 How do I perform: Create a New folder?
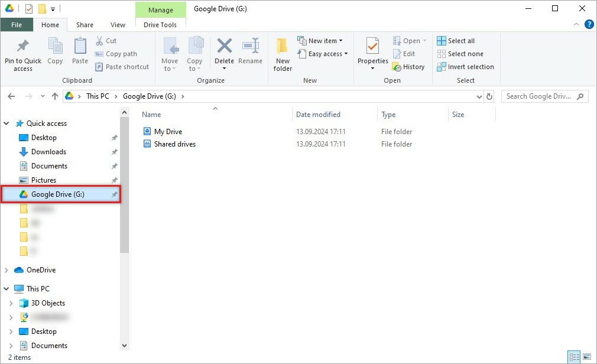click(x=283, y=54)
